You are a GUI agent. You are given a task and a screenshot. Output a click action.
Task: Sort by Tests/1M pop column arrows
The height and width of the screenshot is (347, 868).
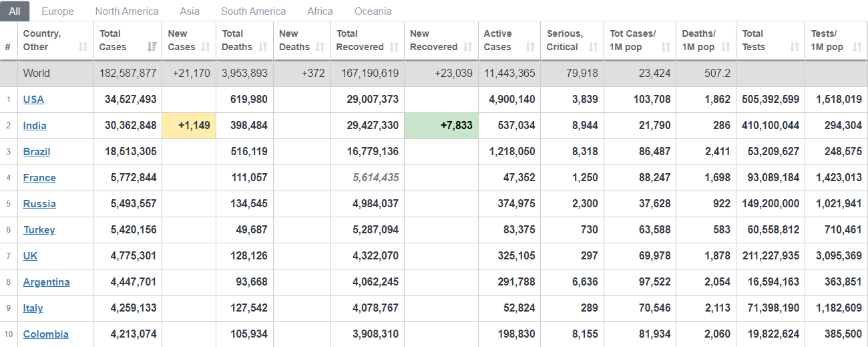point(857,47)
